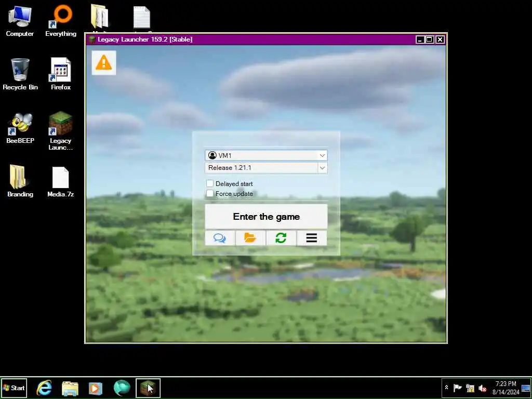Open the clock showing 7:23 PM
This screenshot has height=399, width=532.
pos(506,388)
